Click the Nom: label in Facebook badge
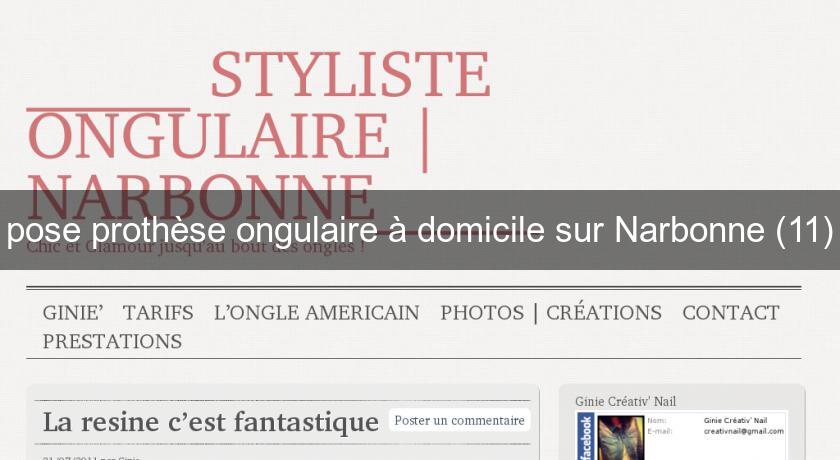 tap(657, 420)
